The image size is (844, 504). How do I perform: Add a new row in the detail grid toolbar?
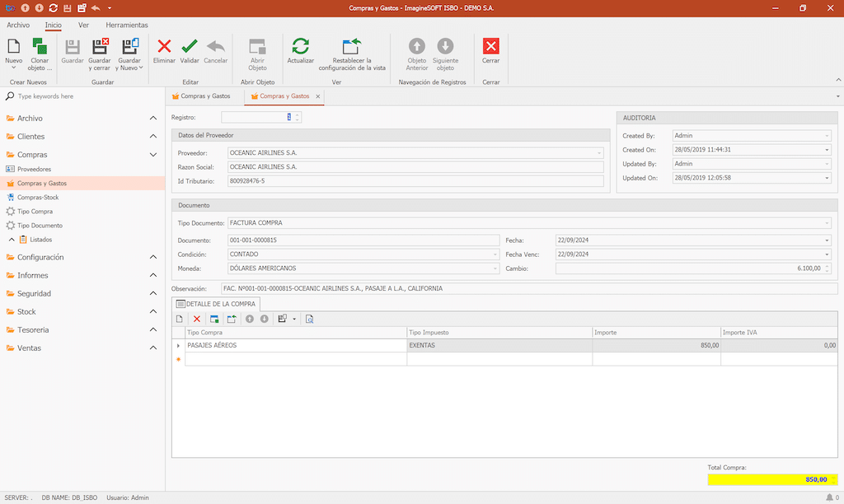[x=179, y=319]
